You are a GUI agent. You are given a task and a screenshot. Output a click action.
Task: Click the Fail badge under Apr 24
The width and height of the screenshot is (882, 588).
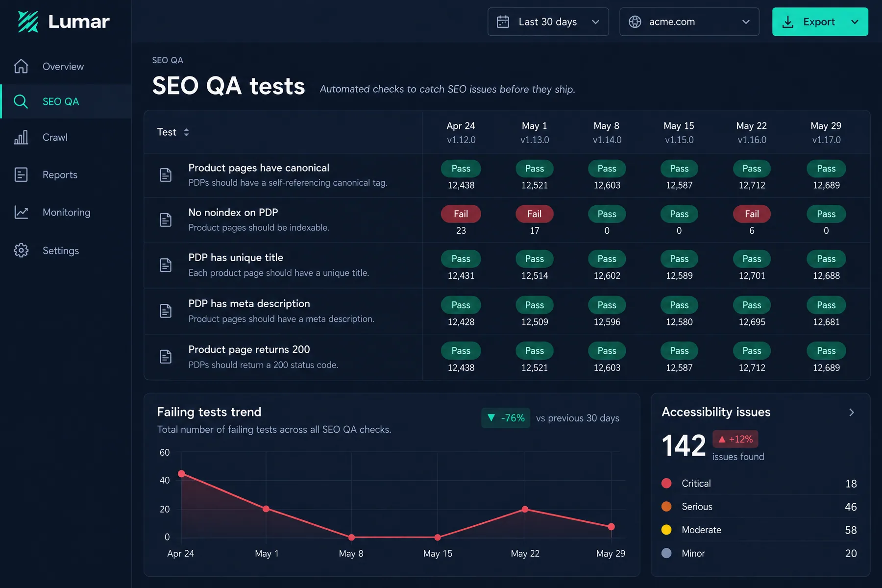coord(461,214)
